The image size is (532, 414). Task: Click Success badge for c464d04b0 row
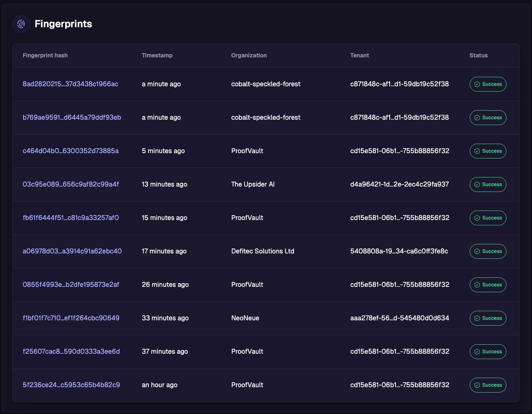click(488, 151)
